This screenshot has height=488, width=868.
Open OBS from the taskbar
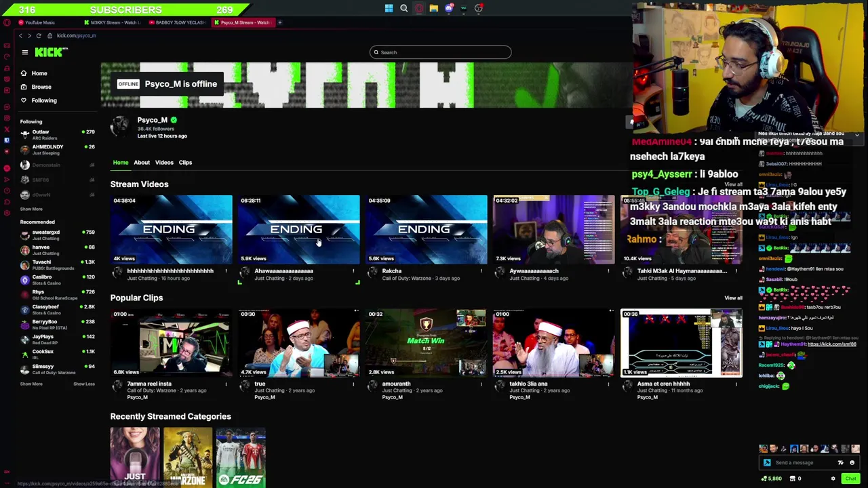pos(479,8)
